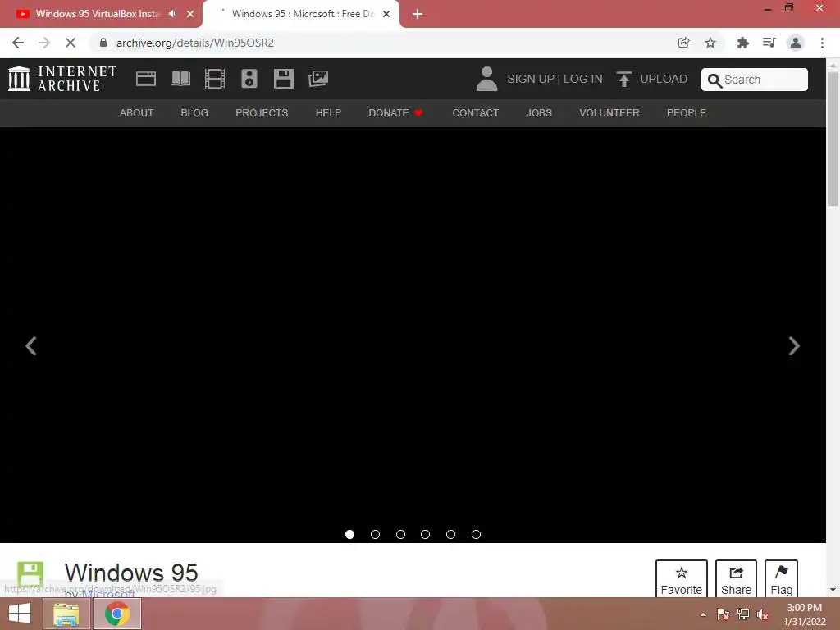Click the volume muted tray icon
Image resolution: width=840 pixels, height=630 pixels.
point(763,614)
